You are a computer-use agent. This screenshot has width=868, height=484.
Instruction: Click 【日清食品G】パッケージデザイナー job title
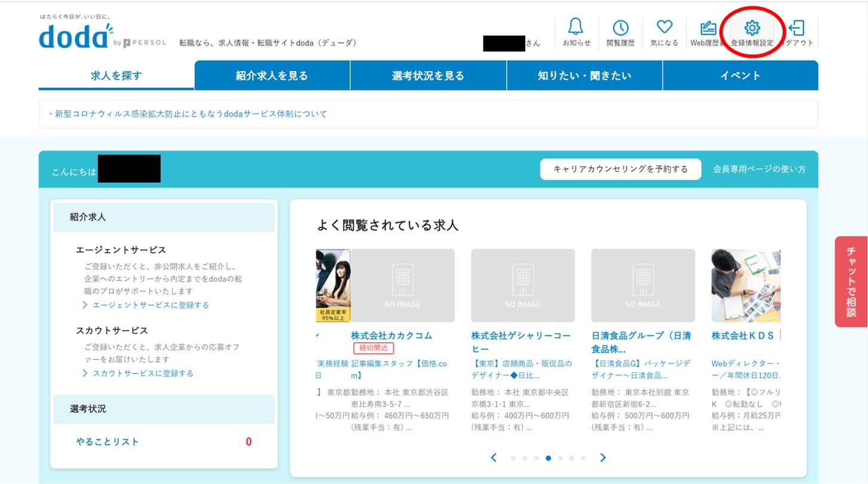point(642,369)
